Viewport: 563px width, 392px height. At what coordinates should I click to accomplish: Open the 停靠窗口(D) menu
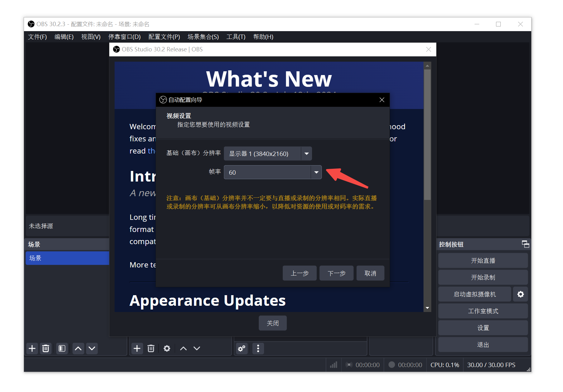(x=124, y=37)
